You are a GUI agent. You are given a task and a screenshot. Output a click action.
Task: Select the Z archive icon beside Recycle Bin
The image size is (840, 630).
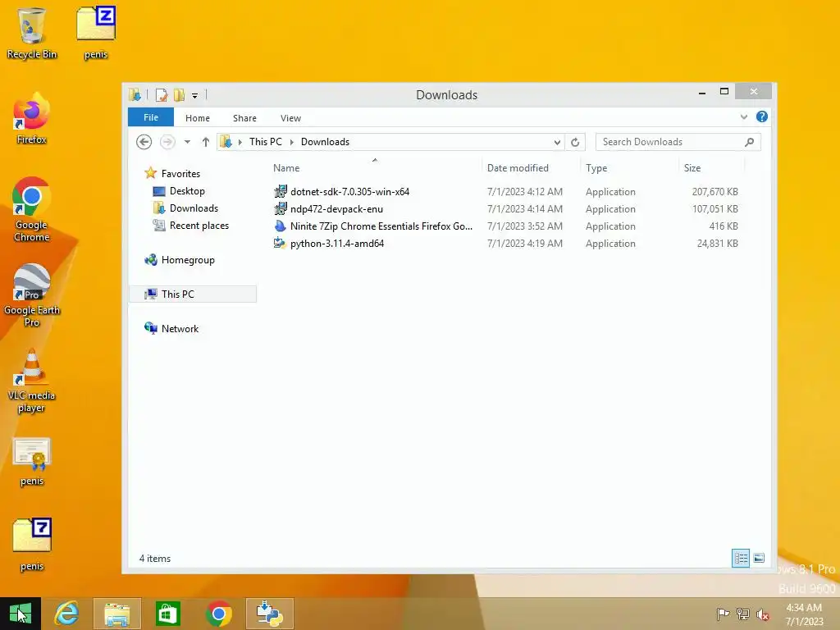96,32
